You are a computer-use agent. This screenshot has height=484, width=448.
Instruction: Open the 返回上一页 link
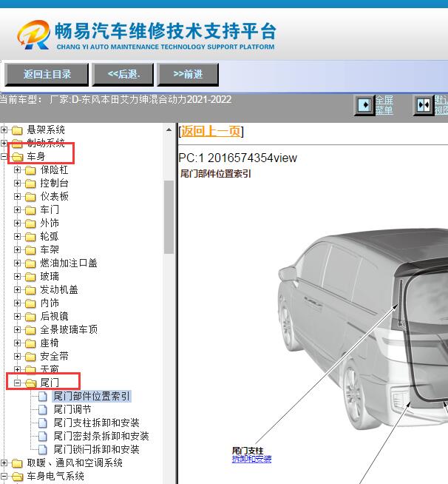[x=211, y=131]
